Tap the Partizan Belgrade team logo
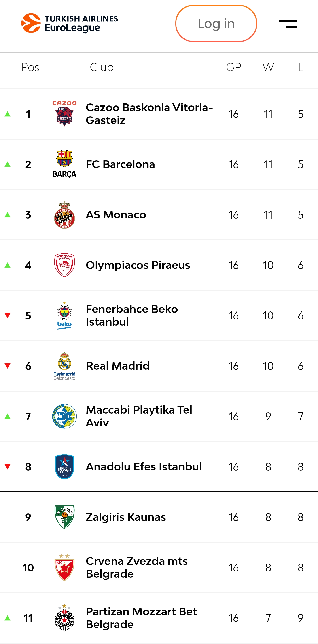 coord(64,618)
